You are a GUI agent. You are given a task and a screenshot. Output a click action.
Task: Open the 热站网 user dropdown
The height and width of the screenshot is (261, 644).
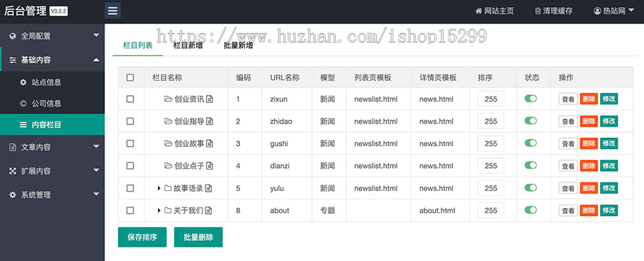(614, 11)
